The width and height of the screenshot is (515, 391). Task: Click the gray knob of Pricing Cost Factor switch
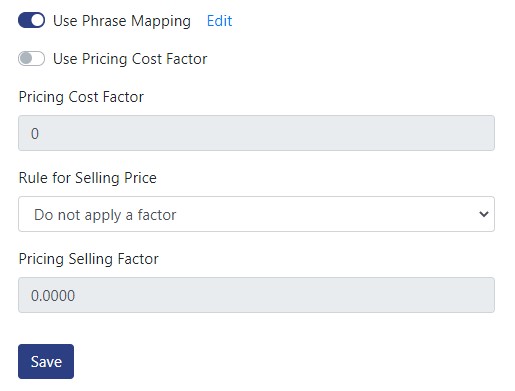pos(25,59)
